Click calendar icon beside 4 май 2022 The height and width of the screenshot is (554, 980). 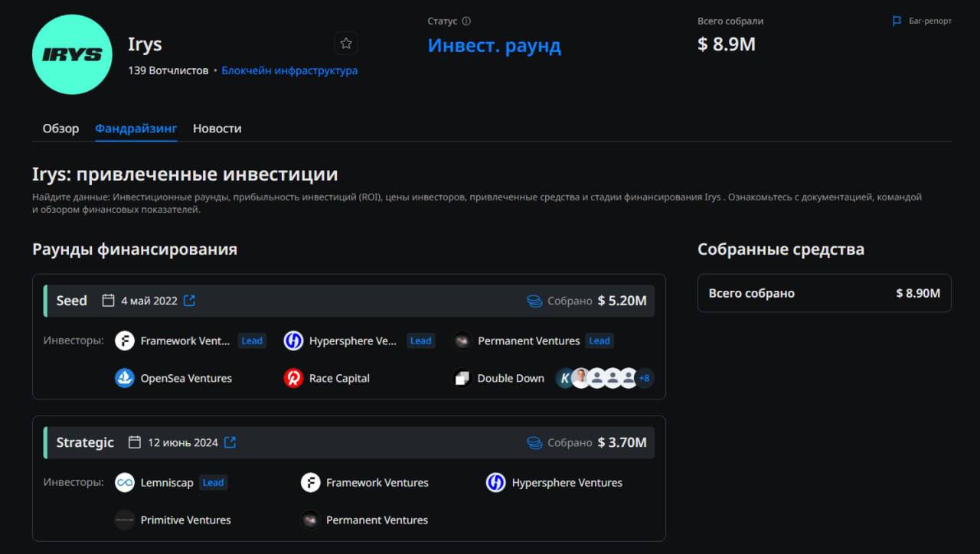point(109,301)
